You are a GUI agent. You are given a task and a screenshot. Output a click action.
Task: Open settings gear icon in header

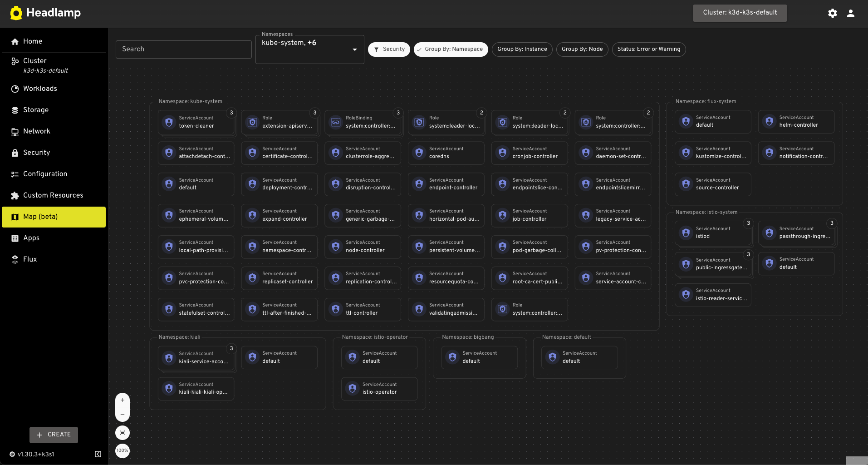pyautogui.click(x=832, y=13)
